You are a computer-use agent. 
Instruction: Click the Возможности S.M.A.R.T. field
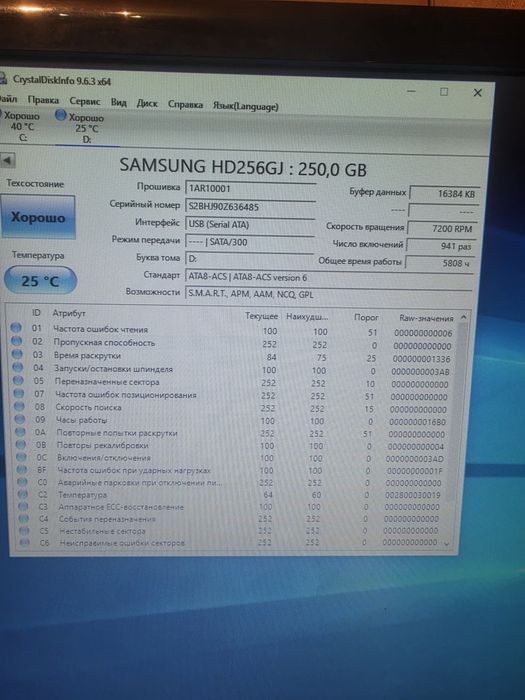coord(329,295)
